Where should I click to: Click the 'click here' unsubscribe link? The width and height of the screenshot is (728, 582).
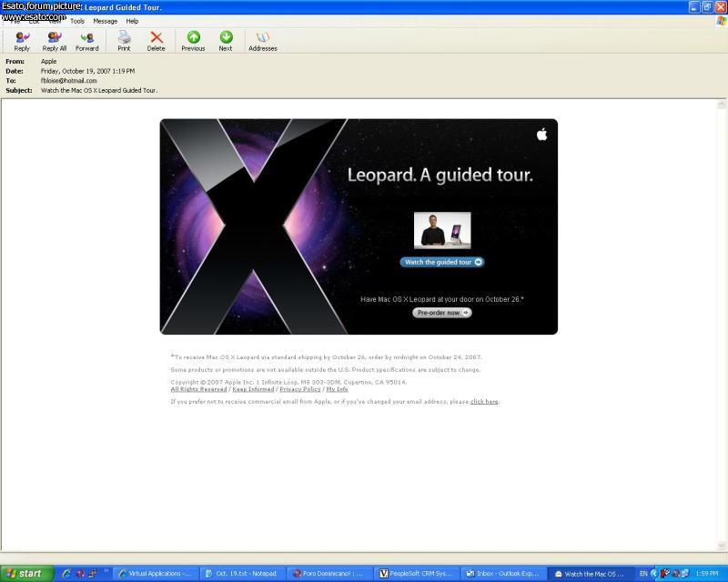click(x=484, y=401)
